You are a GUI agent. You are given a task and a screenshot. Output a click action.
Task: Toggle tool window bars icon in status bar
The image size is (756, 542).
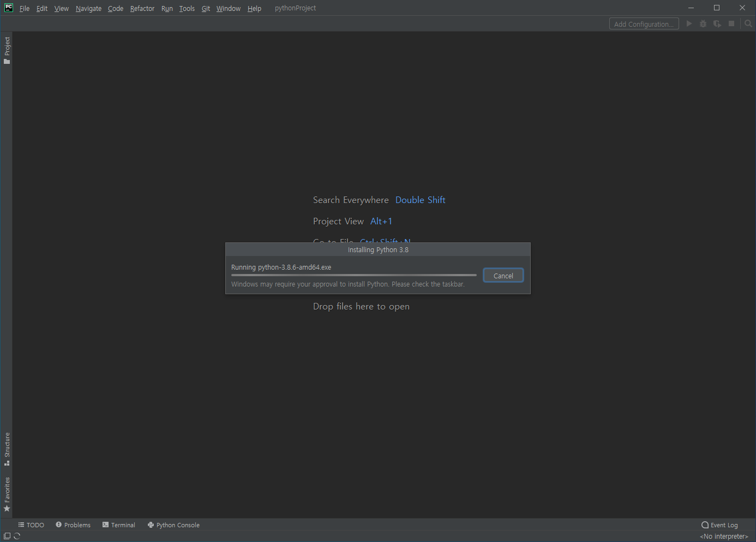tap(7, 536)
